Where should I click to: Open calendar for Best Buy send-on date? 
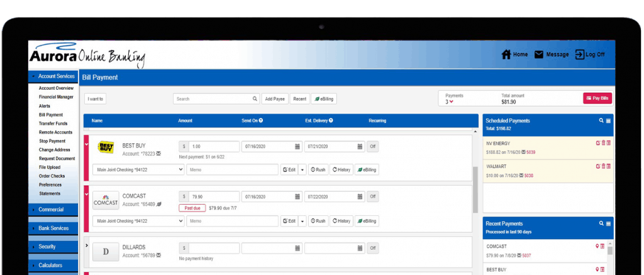tap(297, 146)
